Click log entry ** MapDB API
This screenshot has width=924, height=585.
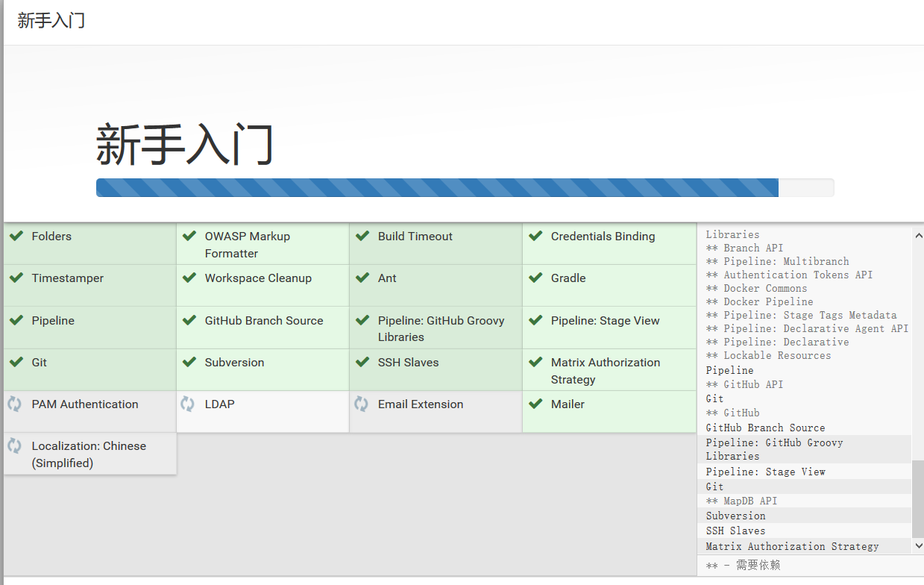(x=742, y=501)
